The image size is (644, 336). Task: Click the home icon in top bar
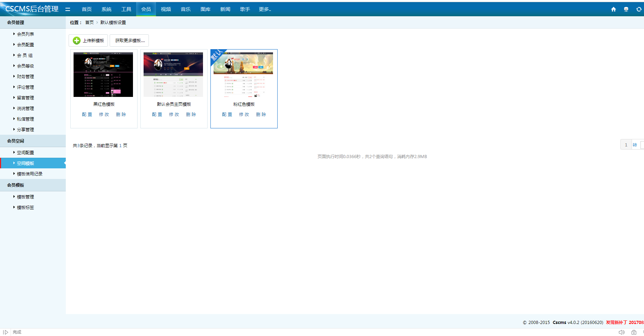click(x=613, y=10)
